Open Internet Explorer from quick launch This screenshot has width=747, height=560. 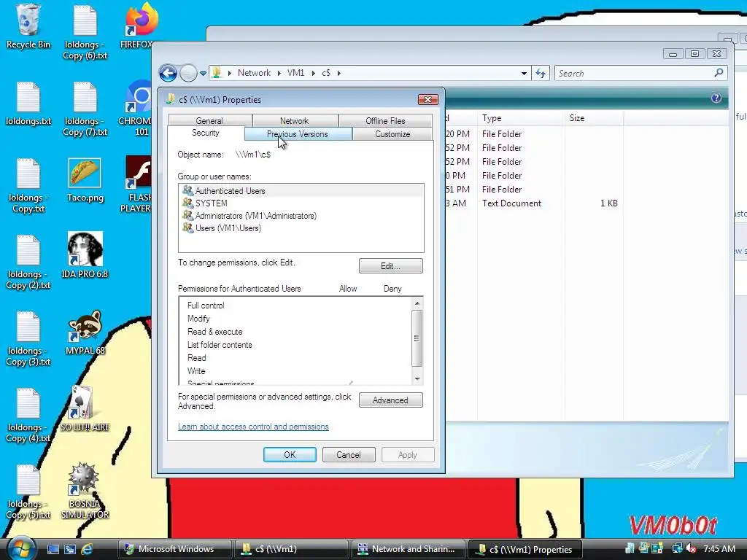coord(87,549)
